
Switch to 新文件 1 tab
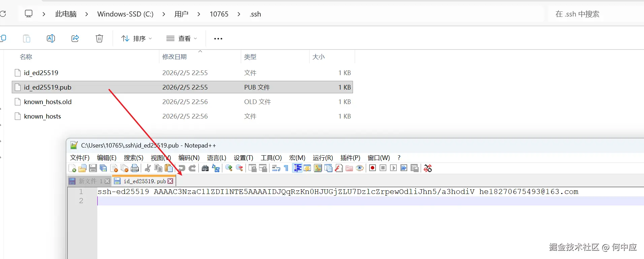90,181
